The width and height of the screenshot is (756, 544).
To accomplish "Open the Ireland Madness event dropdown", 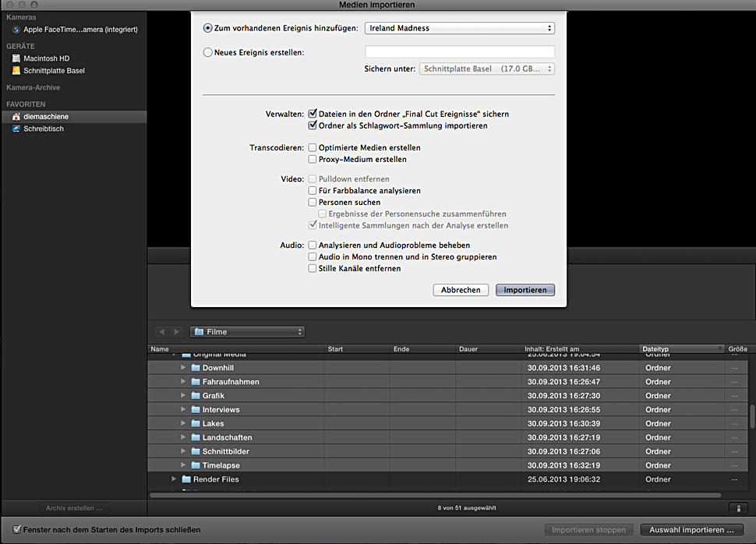I will [x=459, y=28].
